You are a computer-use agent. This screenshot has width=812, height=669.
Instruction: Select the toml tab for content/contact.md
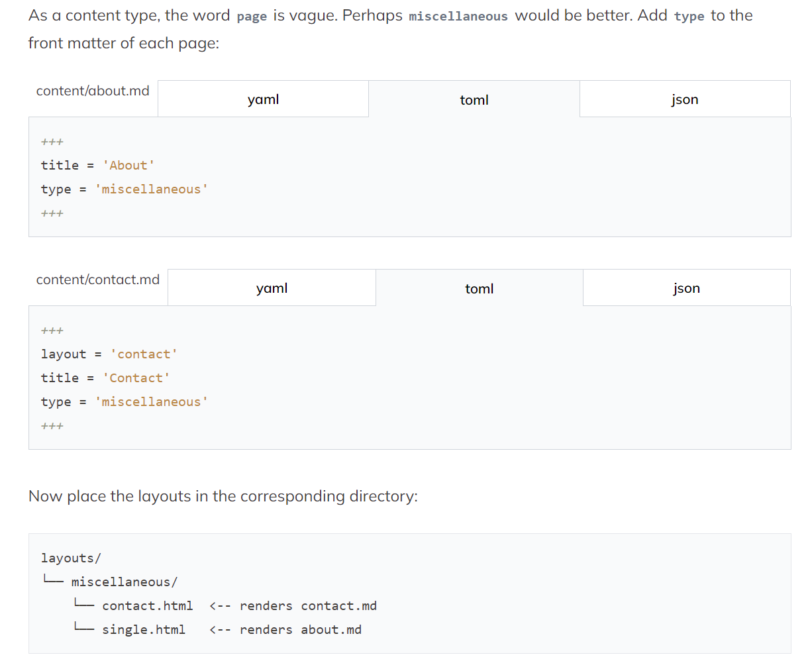pos(479,289)
